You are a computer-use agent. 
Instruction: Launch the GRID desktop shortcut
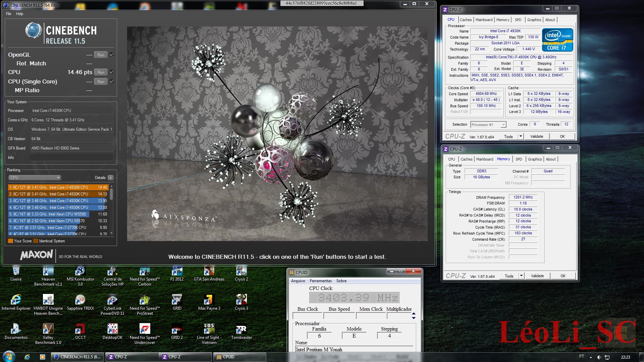[177, 302]
